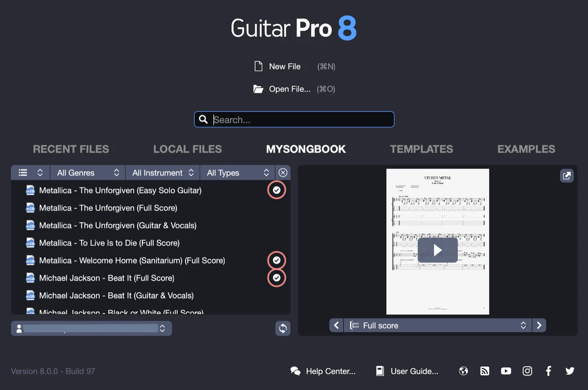This screenshot has width=588, height=390.
Task: Open the Instagram icon
Action: tap(527, 371)
